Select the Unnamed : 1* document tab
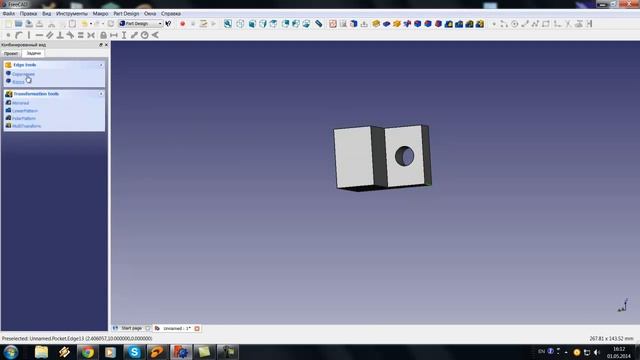The width and height of the screenshot is (640, 360). [177, 328]
